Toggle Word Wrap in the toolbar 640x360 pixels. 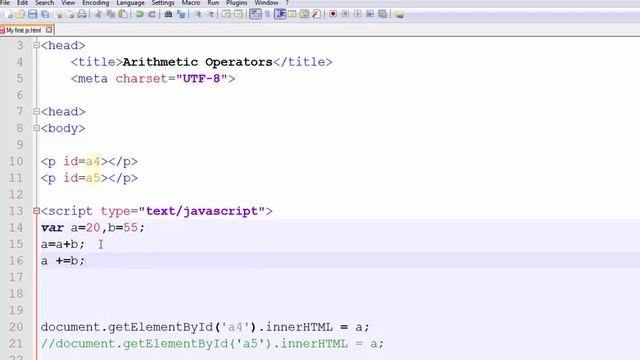coord(256,15)
